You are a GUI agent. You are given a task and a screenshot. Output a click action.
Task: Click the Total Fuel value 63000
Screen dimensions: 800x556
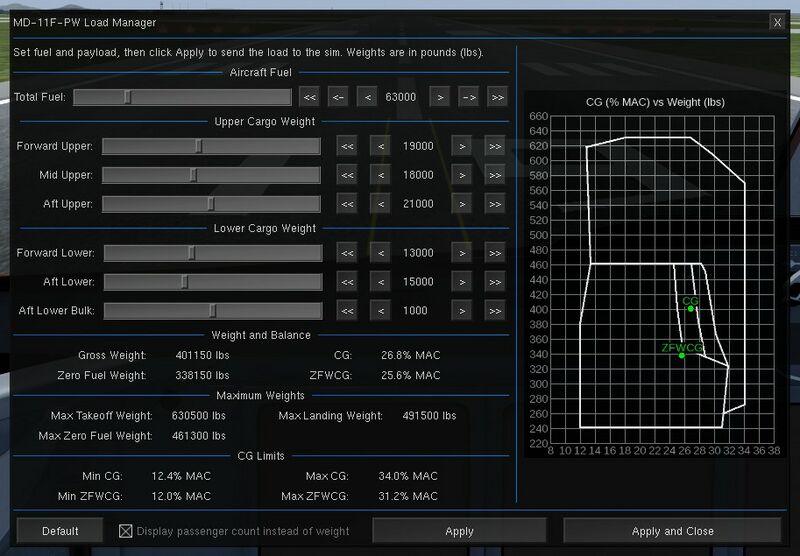pos(401,97)
